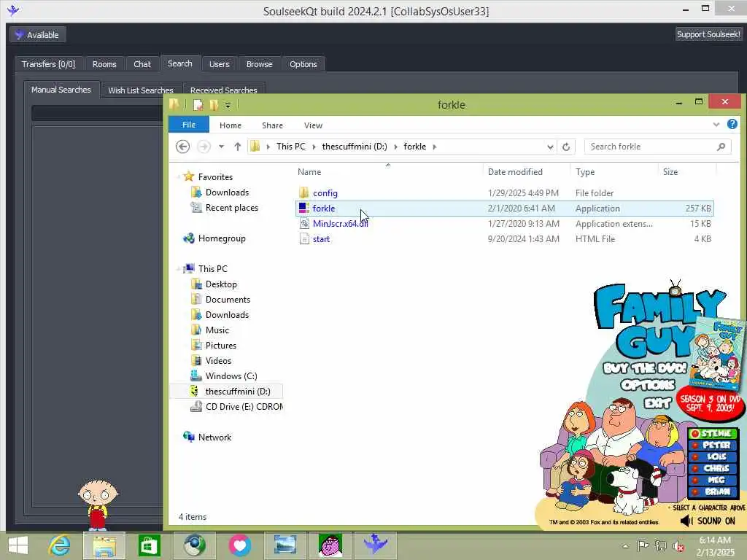This screenshot has width=747, height=560.
Task: Open the Share ribbon tab
Action: tap(273, 125)
